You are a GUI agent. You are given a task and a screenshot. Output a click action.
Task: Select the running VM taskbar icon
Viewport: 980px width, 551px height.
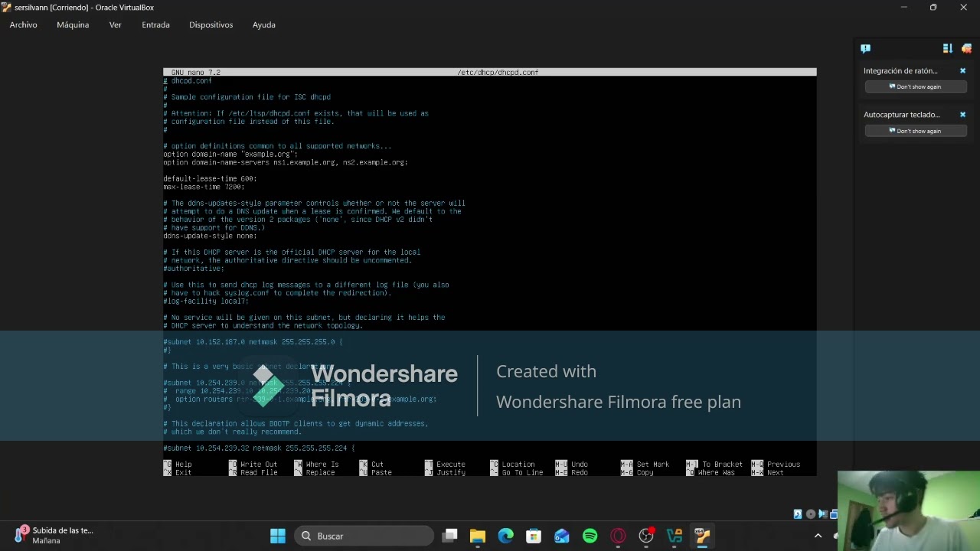coord(702,536)
